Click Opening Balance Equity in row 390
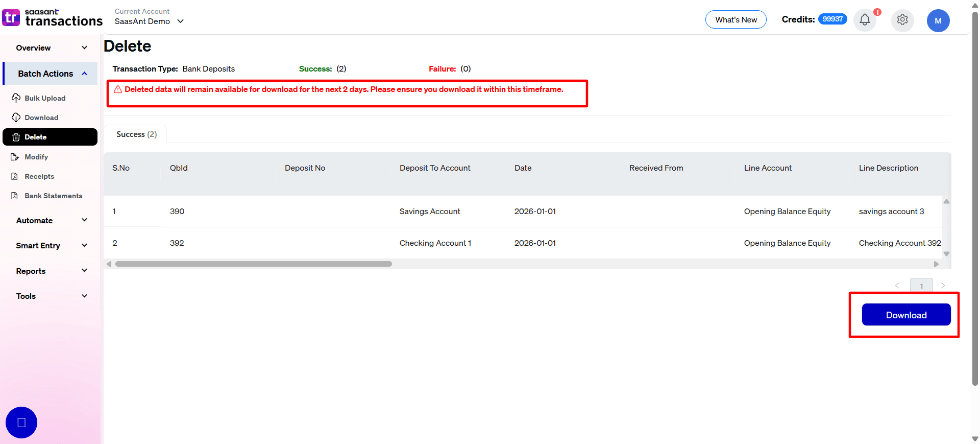Screen dimensions: 980x444 tap(787, 212)
